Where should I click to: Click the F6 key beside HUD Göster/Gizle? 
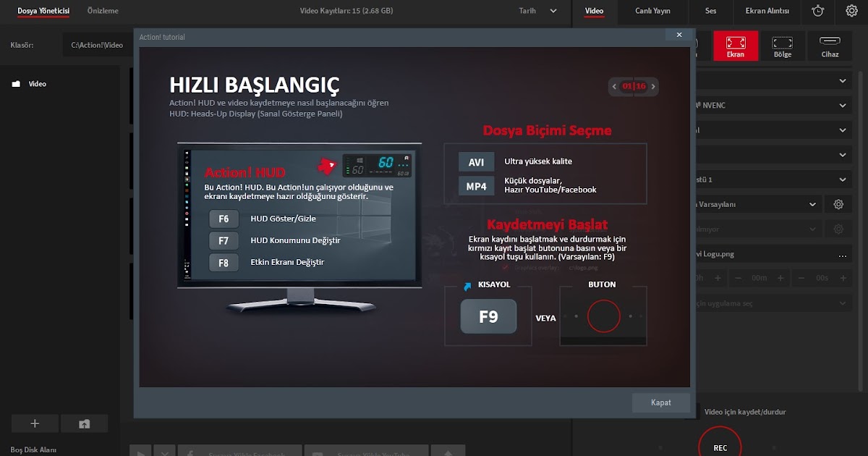point(224,219)
